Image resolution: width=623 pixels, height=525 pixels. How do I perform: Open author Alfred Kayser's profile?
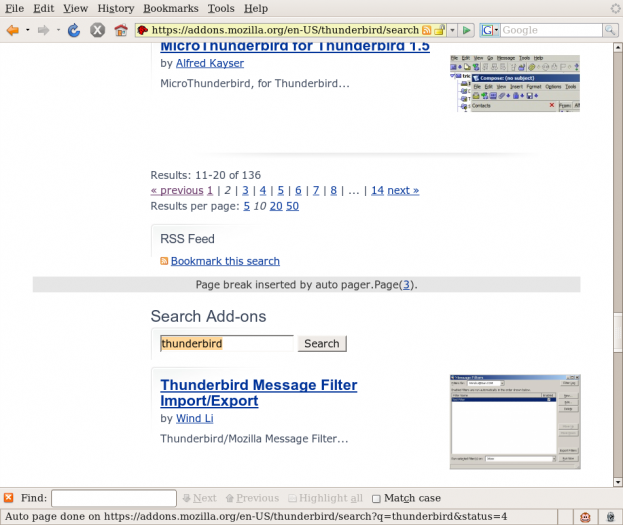point(210,63)
